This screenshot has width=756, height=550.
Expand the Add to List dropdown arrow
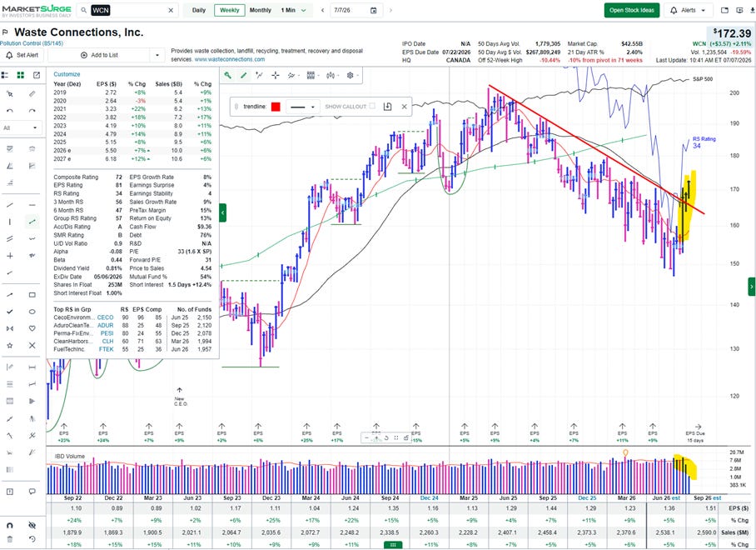coord(157,56)
